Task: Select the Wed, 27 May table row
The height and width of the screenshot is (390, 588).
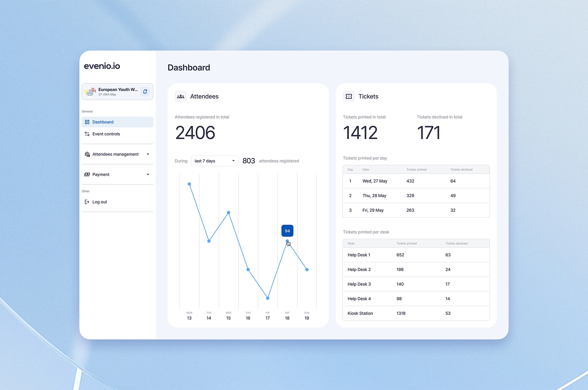Action: (416, 181)
